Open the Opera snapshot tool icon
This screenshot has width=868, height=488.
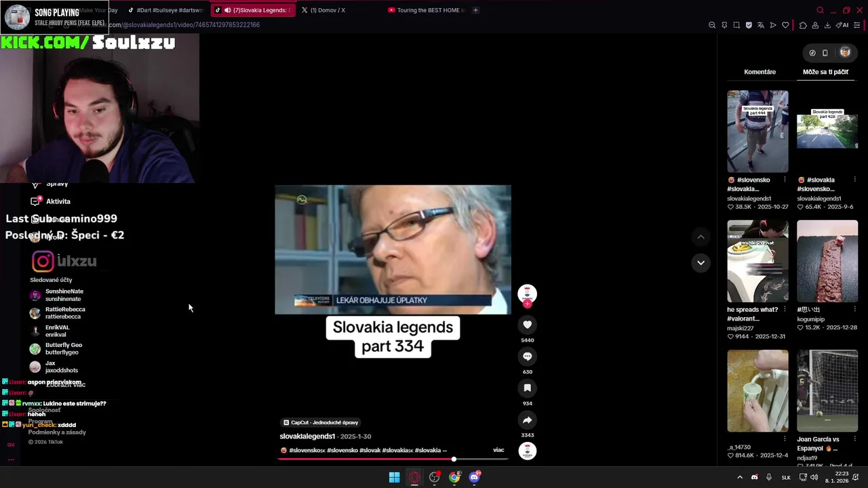pos(736,25)
